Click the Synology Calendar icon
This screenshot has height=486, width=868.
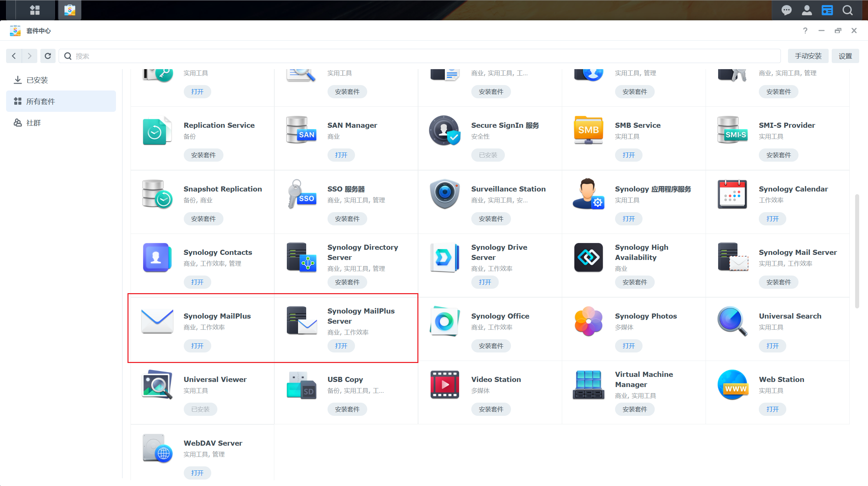[x=732, y=194]
